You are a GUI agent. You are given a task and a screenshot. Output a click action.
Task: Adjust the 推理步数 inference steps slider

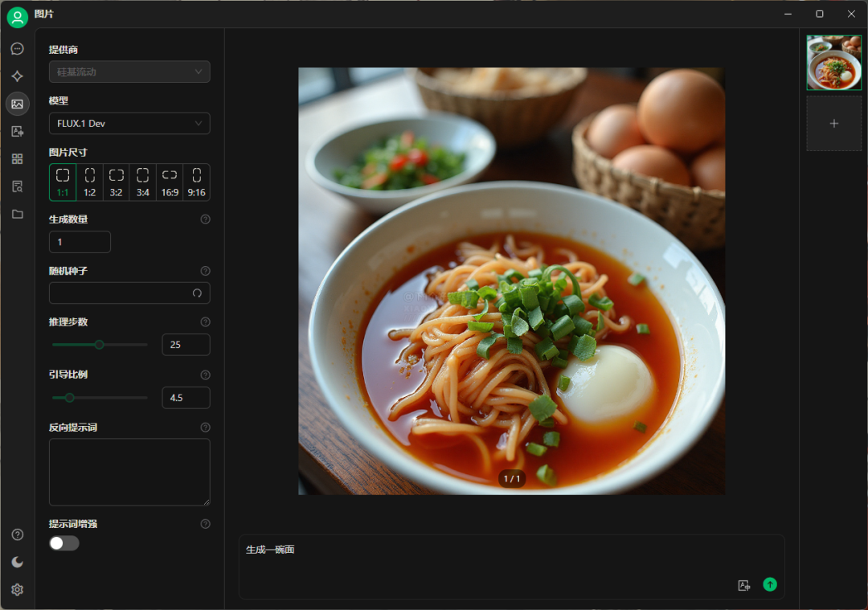click(100, 345)
